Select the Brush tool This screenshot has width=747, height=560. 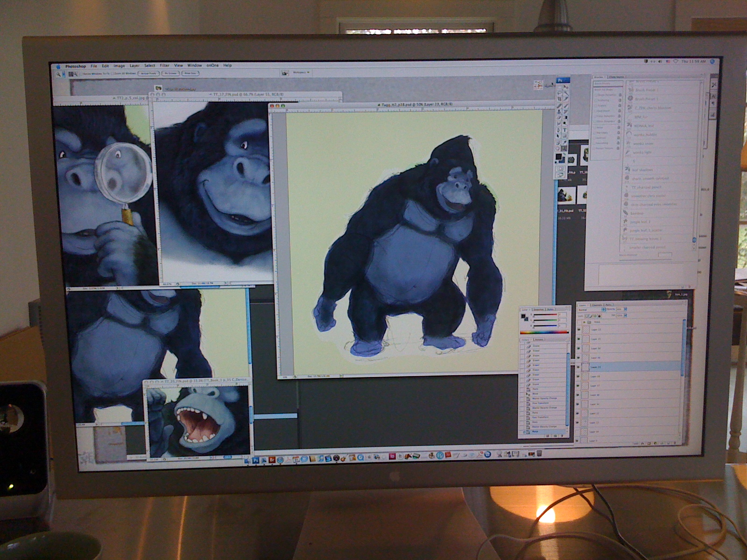[x=565, y=105]
